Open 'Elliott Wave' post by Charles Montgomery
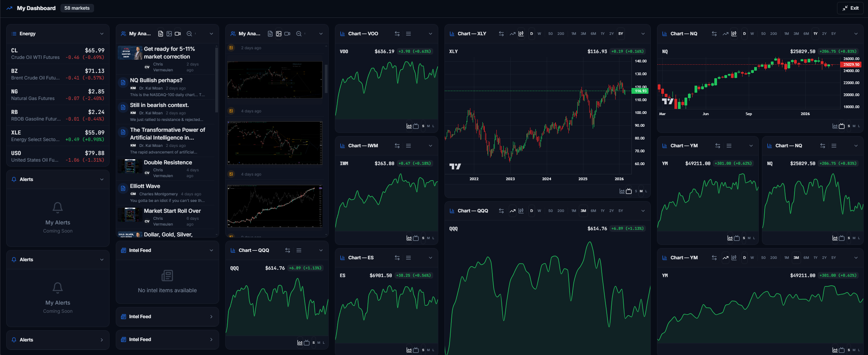This screenshot has height=355, width=868. [x=165, y=193]
